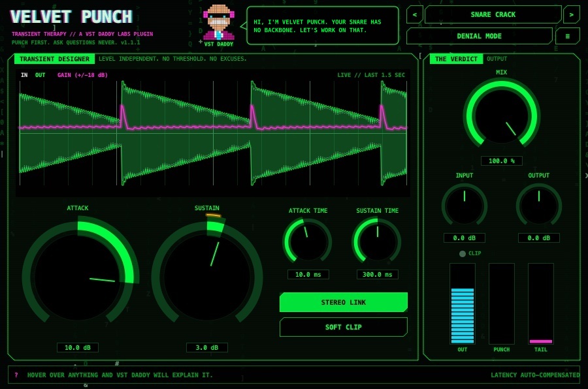The height and width of the screenshot is (389, 588).
Task: Go to the next preset arrow
Action: (x=571, y=15)
